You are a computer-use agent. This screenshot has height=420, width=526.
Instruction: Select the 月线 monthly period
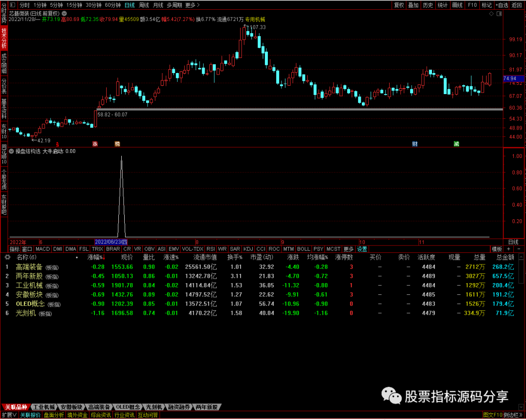(x=158, y=5)
